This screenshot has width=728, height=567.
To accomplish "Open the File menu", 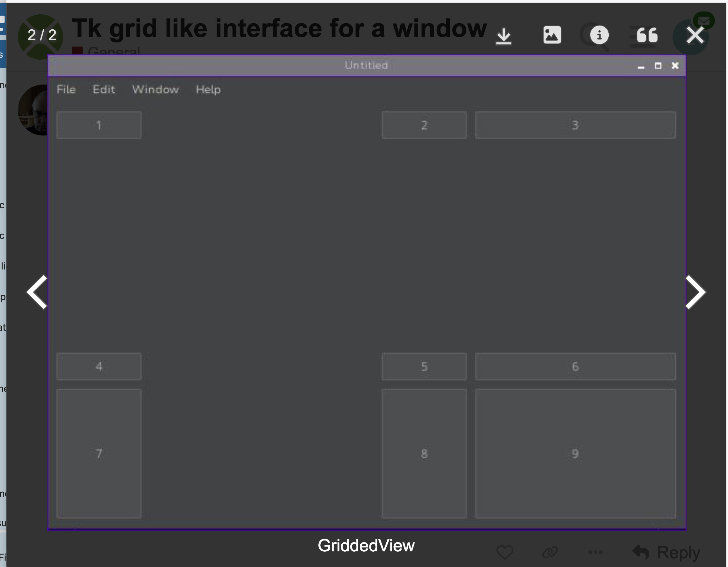I will pyautogui.click(x=66, y=90).
